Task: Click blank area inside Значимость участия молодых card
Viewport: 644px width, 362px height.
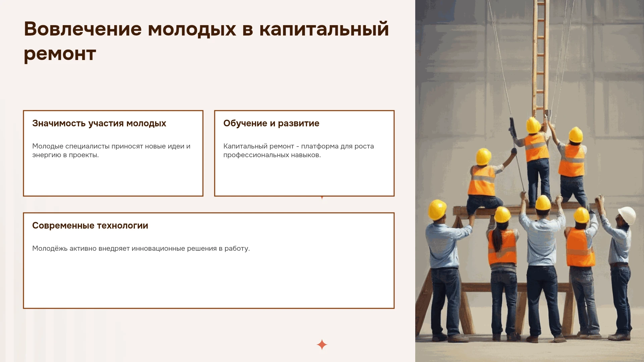Action: (113, 178)
